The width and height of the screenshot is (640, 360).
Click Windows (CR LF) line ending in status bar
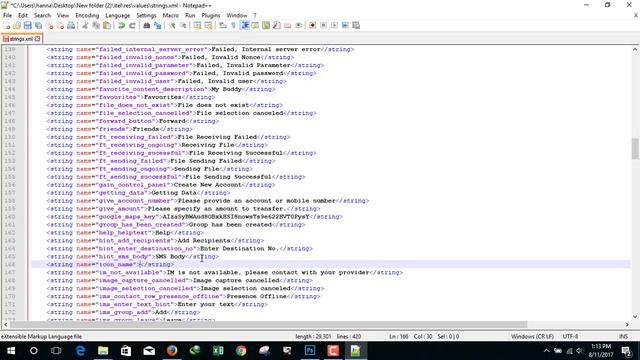(532, 336)
